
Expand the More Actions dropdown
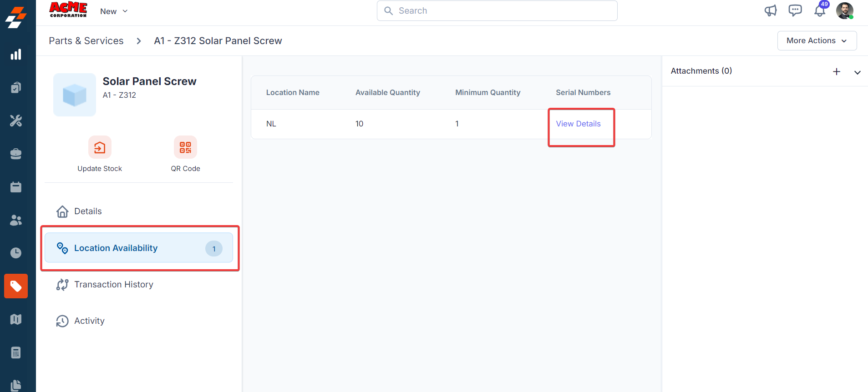click(817, 40)
